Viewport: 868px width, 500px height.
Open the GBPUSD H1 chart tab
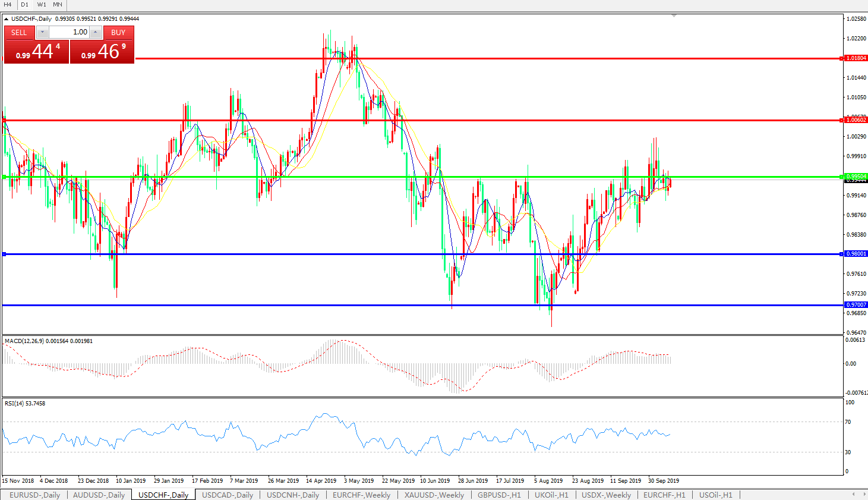coord(499,495)
